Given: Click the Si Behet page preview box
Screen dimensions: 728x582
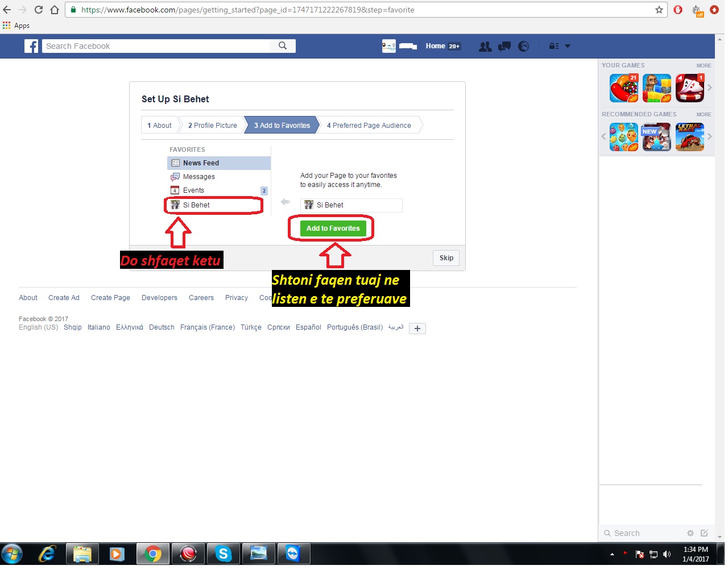Looking at the screenshot, I should coord(351,205).
